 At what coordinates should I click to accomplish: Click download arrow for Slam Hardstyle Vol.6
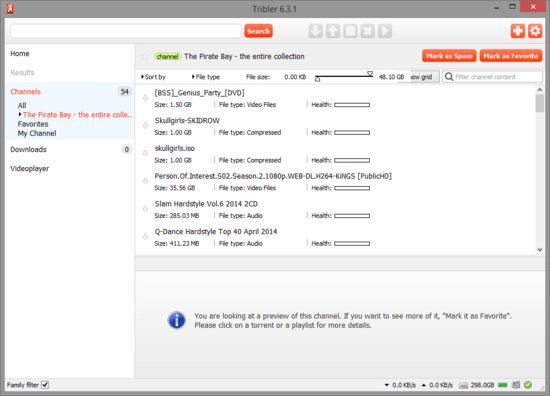click(145, 209)
